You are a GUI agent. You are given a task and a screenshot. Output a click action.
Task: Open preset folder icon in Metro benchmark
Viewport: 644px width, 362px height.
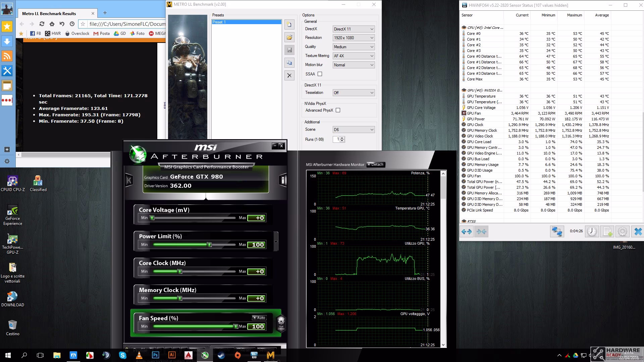tap(289, 37)
